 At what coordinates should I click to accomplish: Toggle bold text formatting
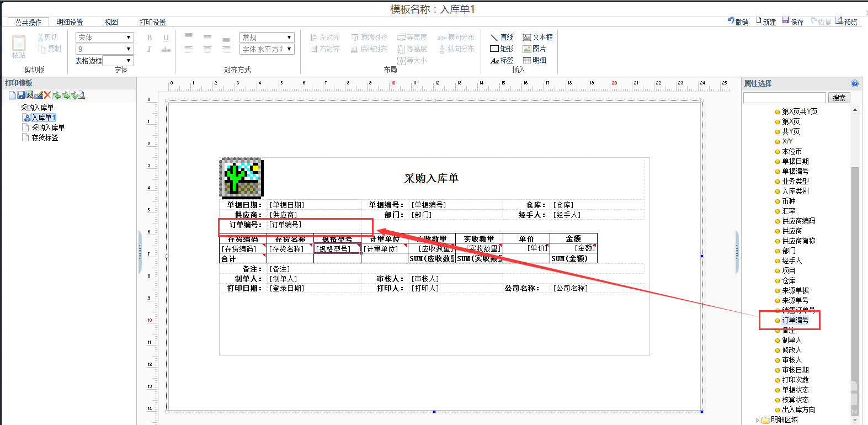coord(149,38)
